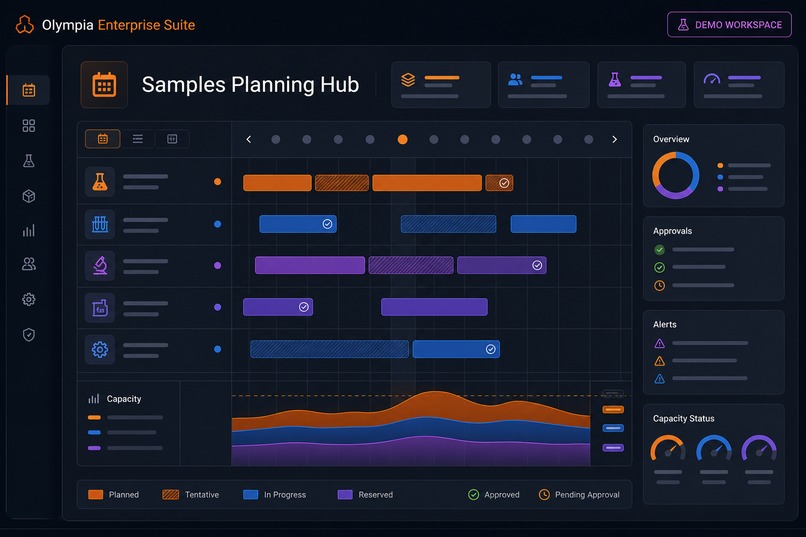806x537 pixels.
Task: Click the purple warning alert icon
Action: (660, 343)
